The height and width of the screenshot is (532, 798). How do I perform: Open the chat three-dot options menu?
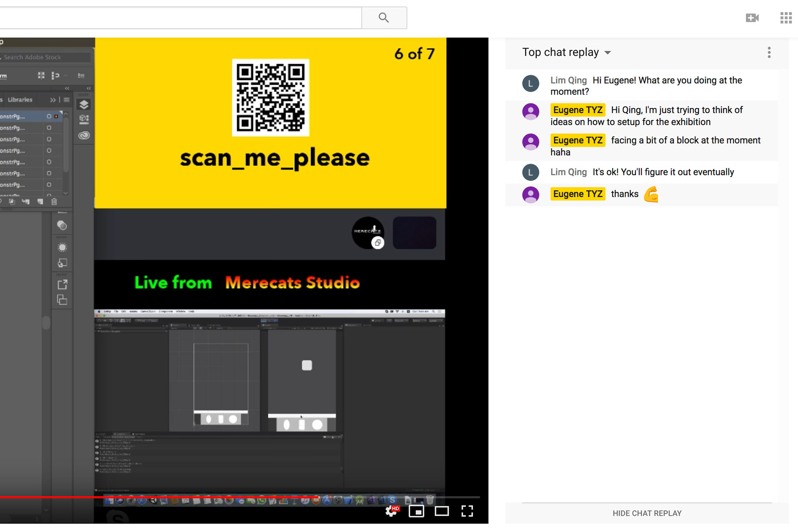click(x=769, y=52)
